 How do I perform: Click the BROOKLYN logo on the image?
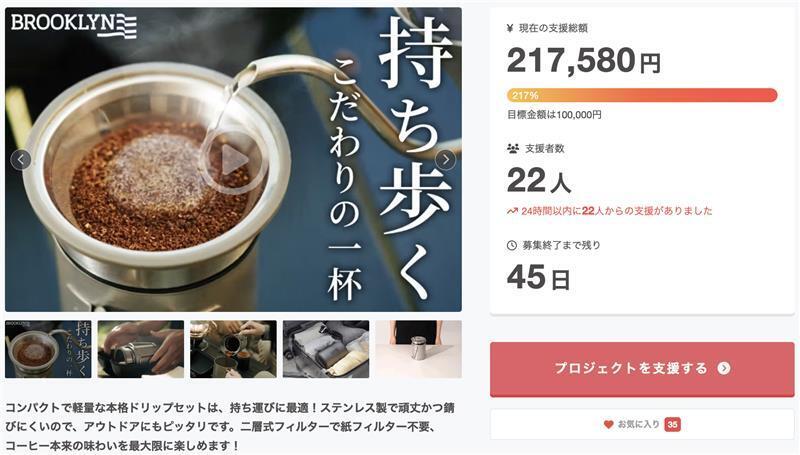pyautogui.click(x=74, y=26)
